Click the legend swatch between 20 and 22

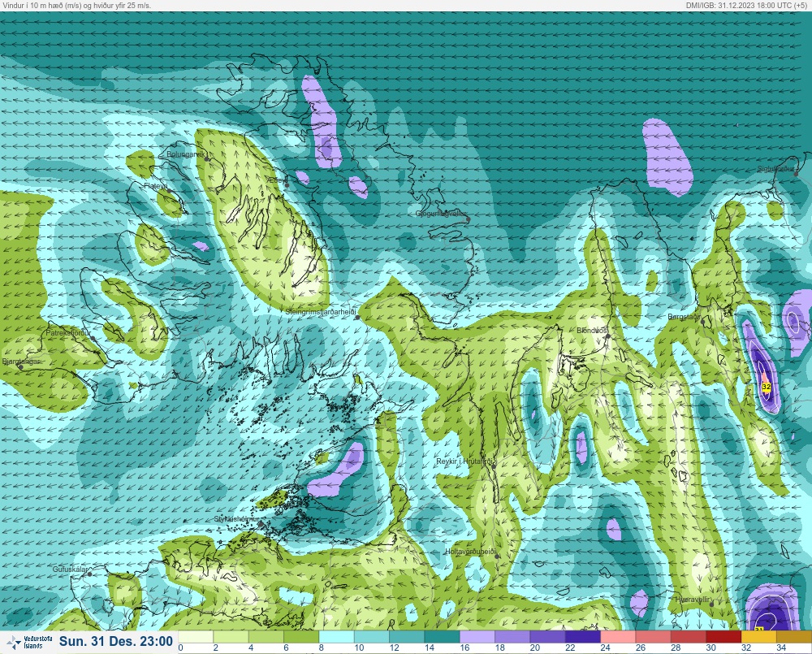[548, 636]
